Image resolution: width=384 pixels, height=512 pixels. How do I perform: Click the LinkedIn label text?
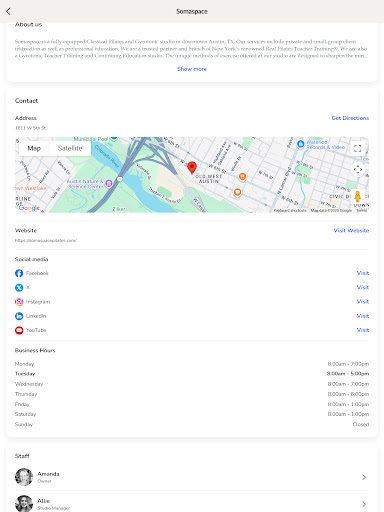coord(36,316)
